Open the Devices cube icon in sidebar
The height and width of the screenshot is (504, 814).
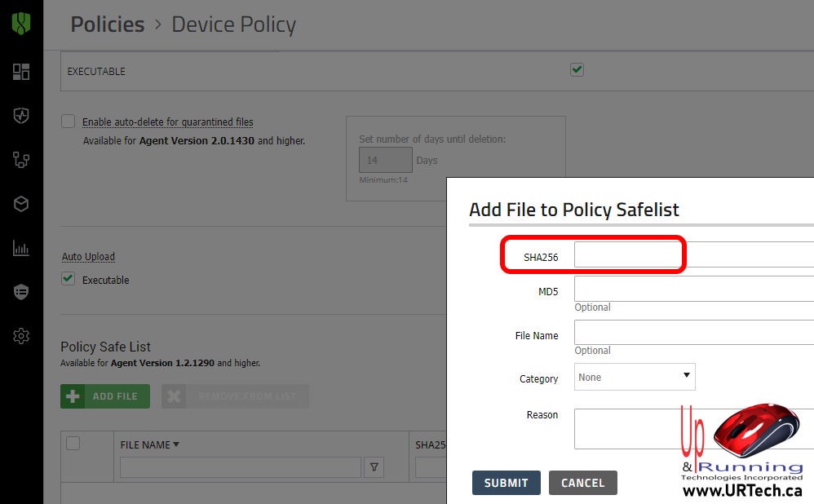tap(21, 204)
